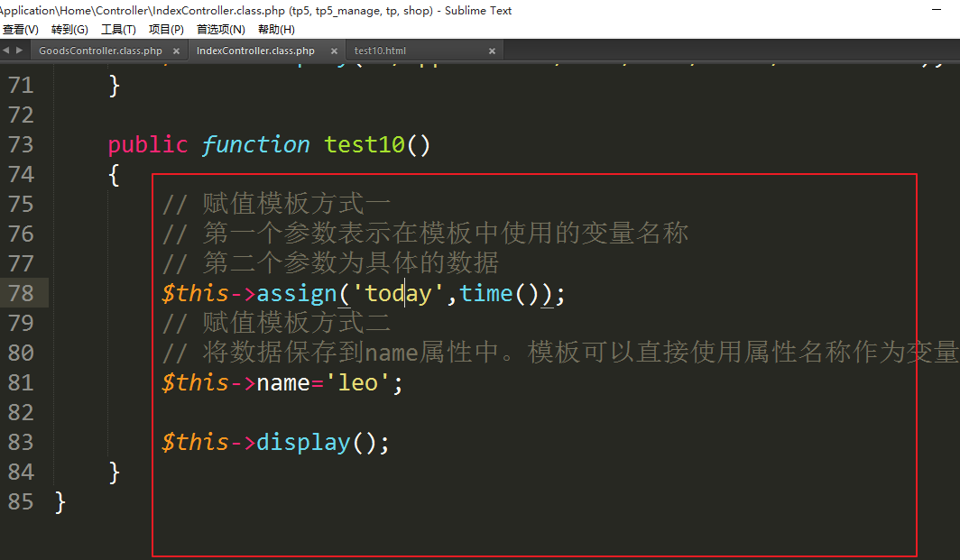Place cursor on the test10 function name
The image size is (960, 560).
(365, 144)
